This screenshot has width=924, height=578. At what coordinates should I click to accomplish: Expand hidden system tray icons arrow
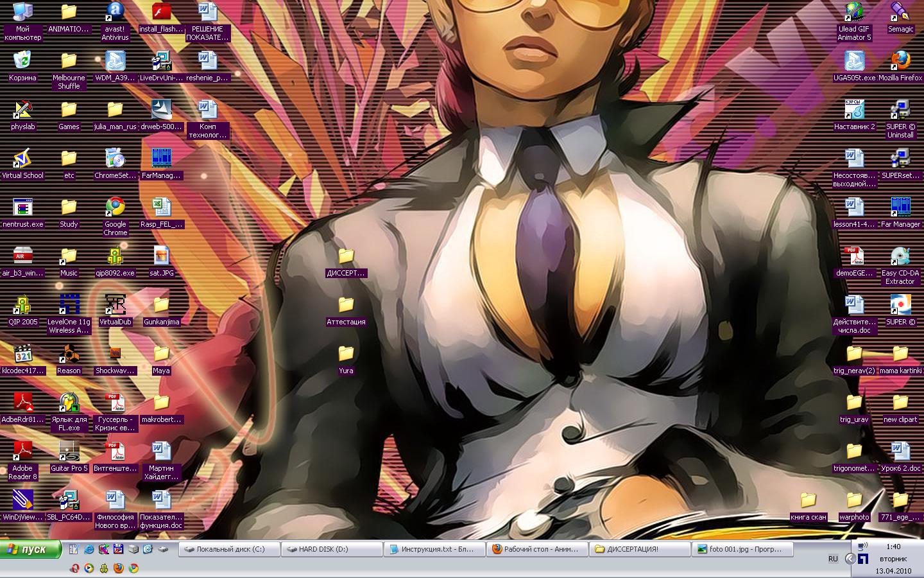tap(850, 559)
